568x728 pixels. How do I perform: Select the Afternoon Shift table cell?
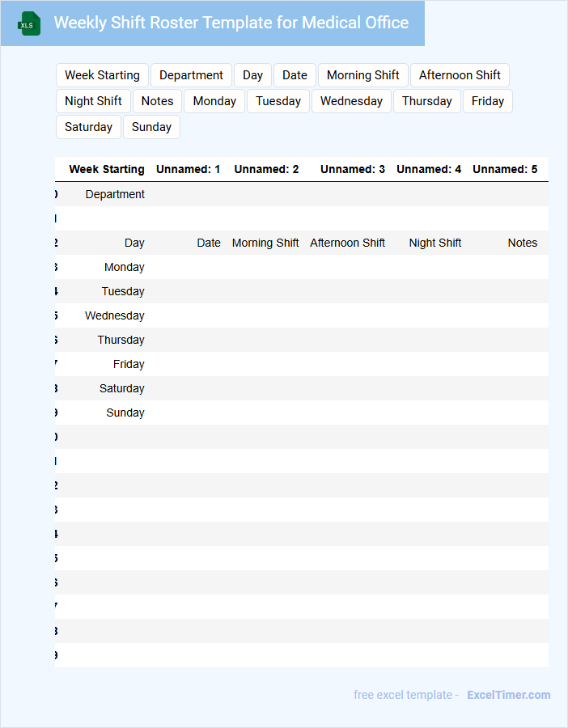[347, 243]
